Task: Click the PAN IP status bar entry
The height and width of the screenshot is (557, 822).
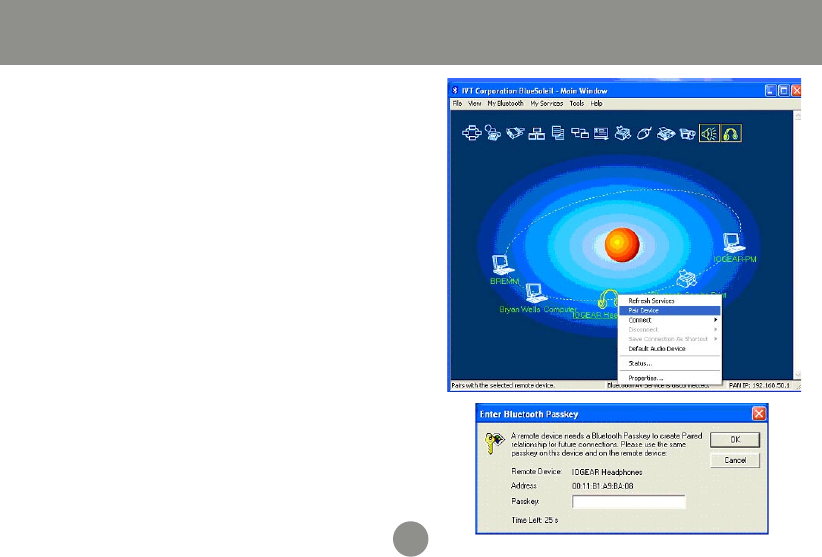Action: pos(759,386)
